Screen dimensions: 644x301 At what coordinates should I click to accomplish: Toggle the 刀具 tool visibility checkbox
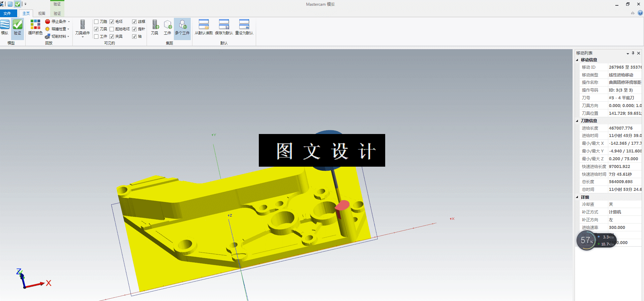pos(96,29)
